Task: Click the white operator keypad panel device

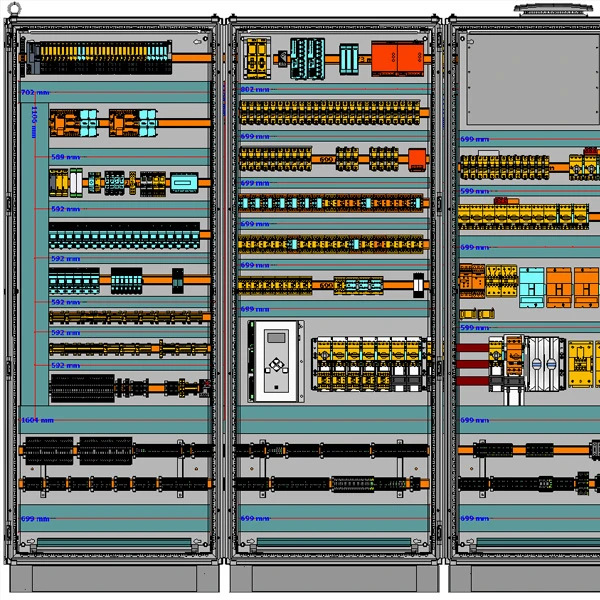Action: [x=274, y=360]
